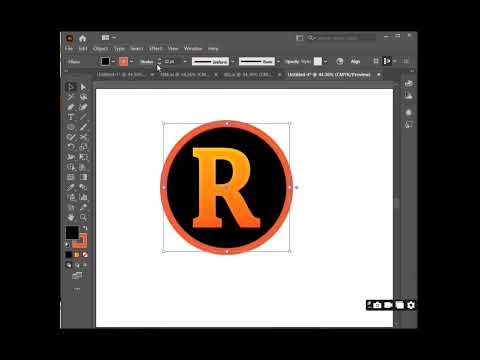Click the Change Screen Mode icon
Viewport: 480px width, 360px height.
pos(77,276)
